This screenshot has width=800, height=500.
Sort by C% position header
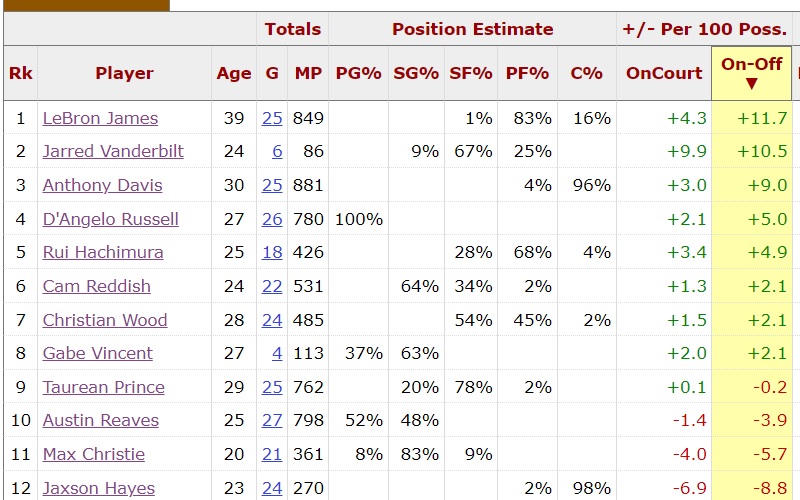586,73
